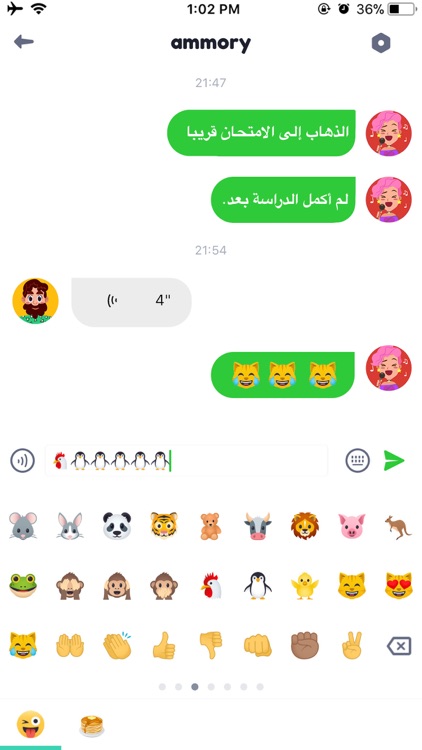Add the clapping hands emoji

(x=117, y=645)
